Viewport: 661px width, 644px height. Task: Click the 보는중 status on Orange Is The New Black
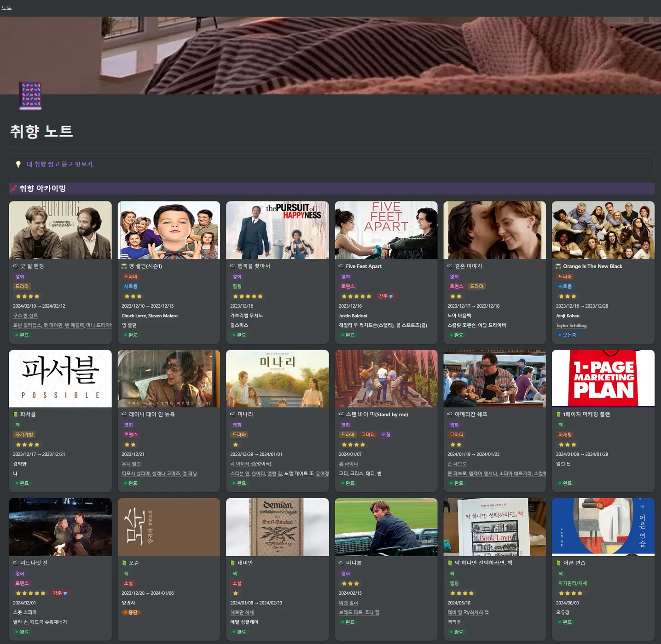567,335
